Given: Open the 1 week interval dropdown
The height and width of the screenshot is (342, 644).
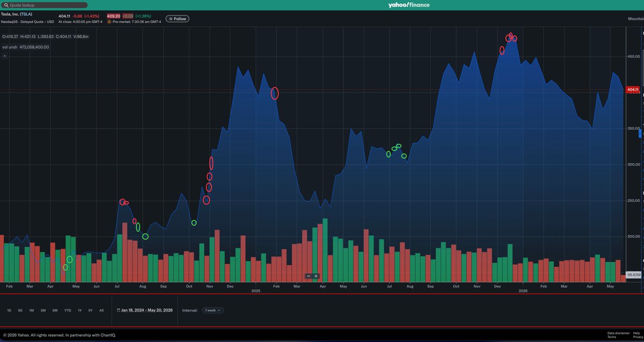Looking at the screenshot, I should coord(213,310).
